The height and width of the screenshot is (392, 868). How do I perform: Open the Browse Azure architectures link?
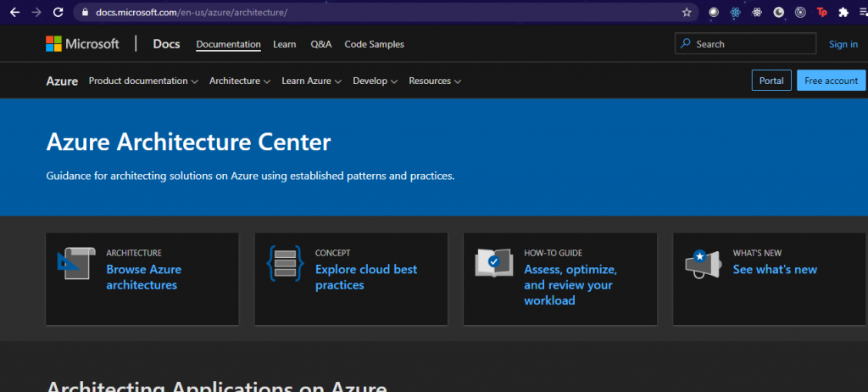click(143, 277)
